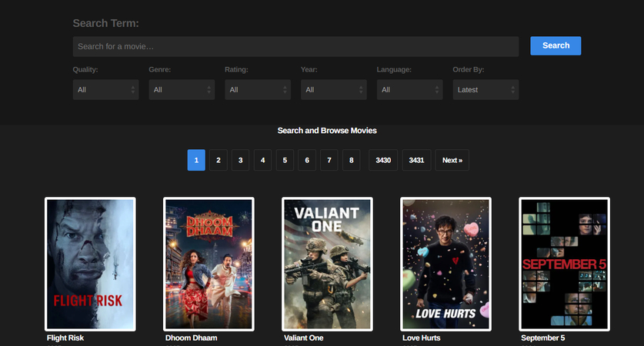Screen dimensions: 644x346
Task: Open the September 5 poster
Action: click(564, 264)
